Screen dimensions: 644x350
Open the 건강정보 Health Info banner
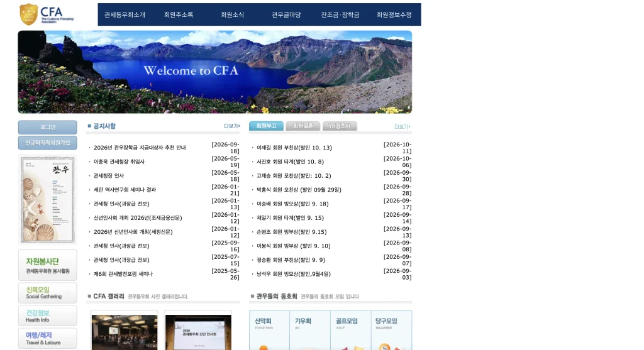click(x=48, y=315)
